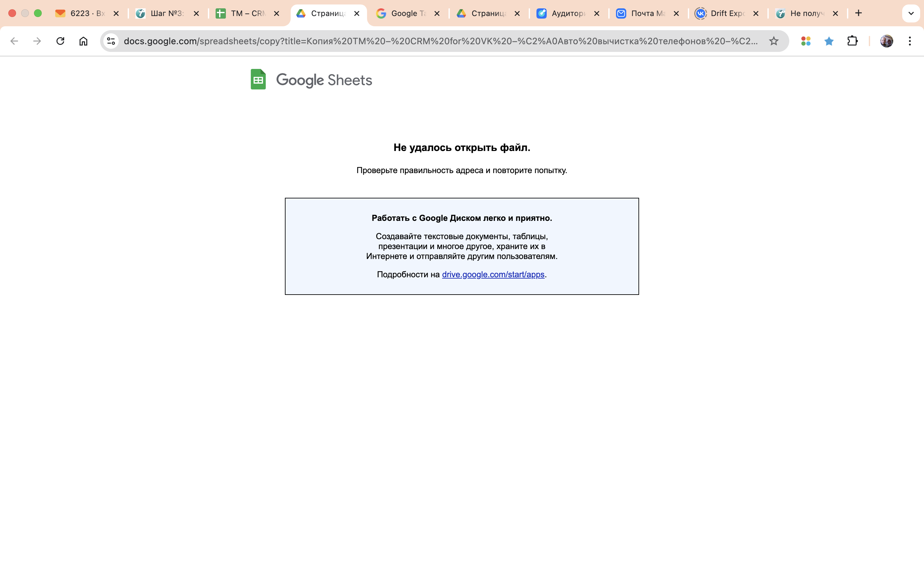
Task: Close the Шаг №3 tab
Action: tap(196, 13)
